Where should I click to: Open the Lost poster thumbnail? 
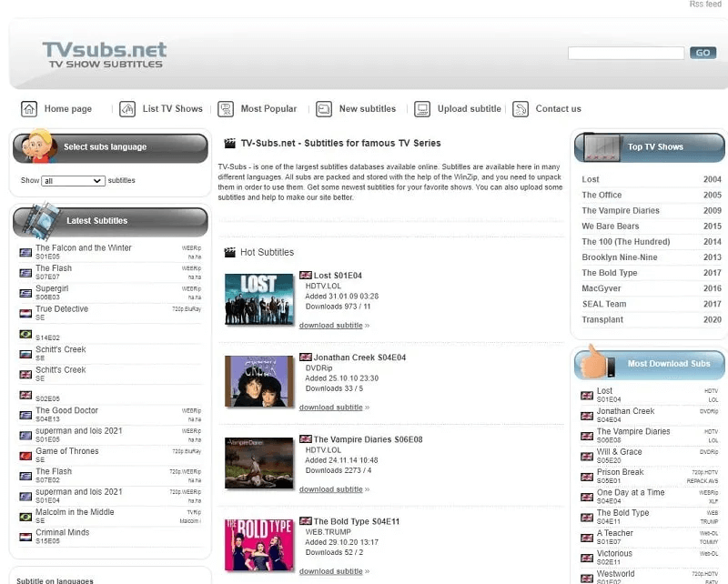coord(259,299)
